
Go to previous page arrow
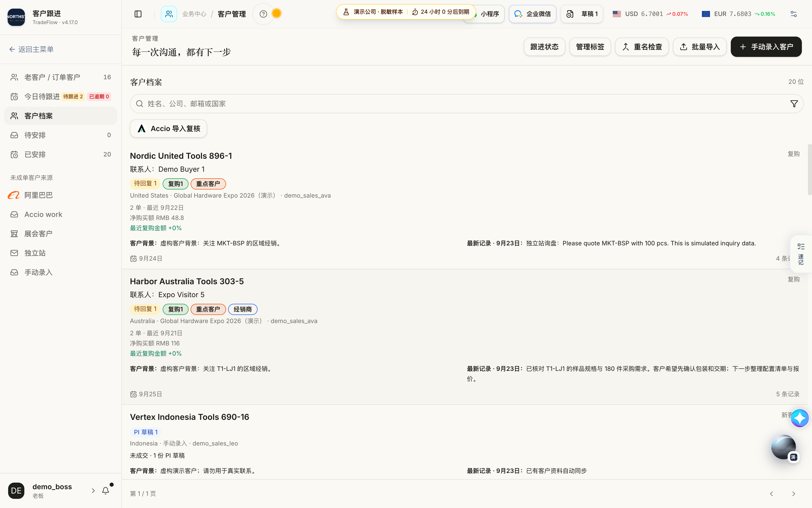pos(771,494)
